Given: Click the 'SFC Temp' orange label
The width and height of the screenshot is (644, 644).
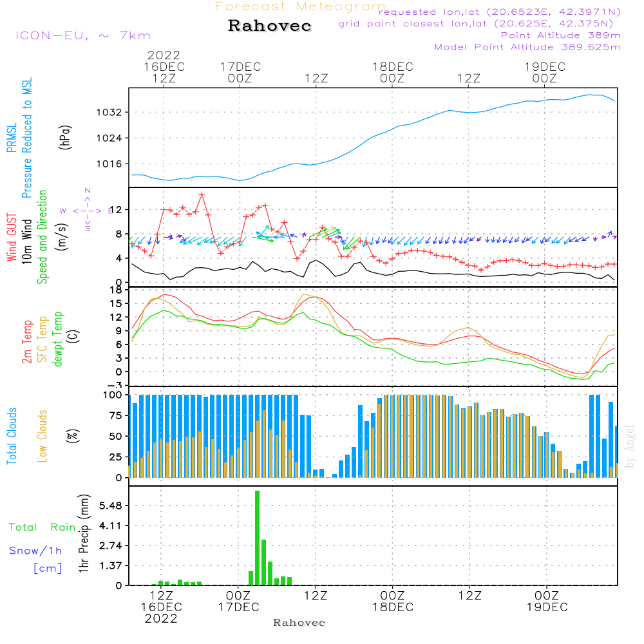Looking at the screenshot, I should click(x=43, y=339).
